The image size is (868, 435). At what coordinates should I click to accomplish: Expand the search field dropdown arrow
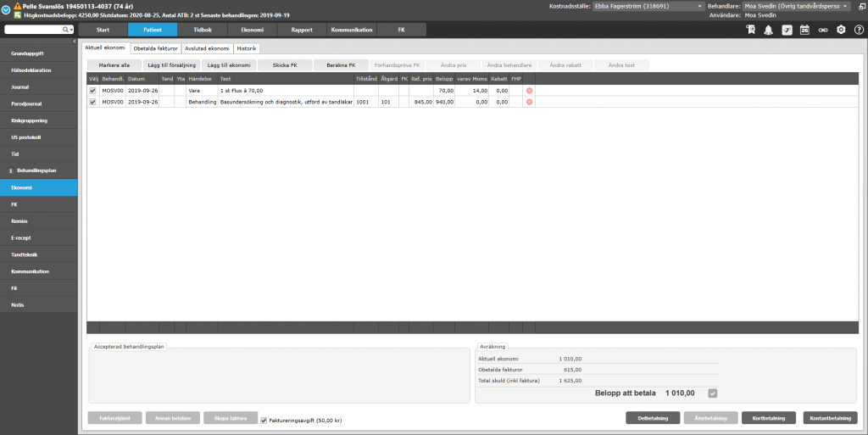[71, 30]
